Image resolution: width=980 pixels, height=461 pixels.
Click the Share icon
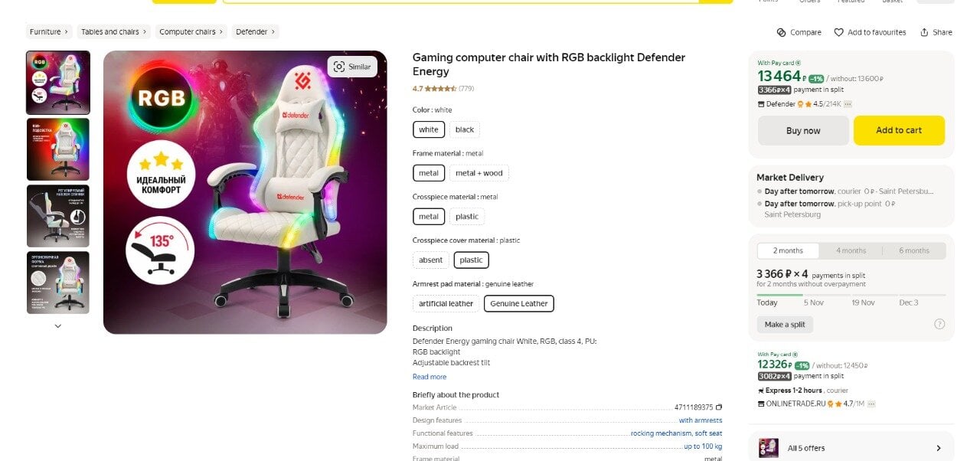pyautogui.click(x=924, y=32)
